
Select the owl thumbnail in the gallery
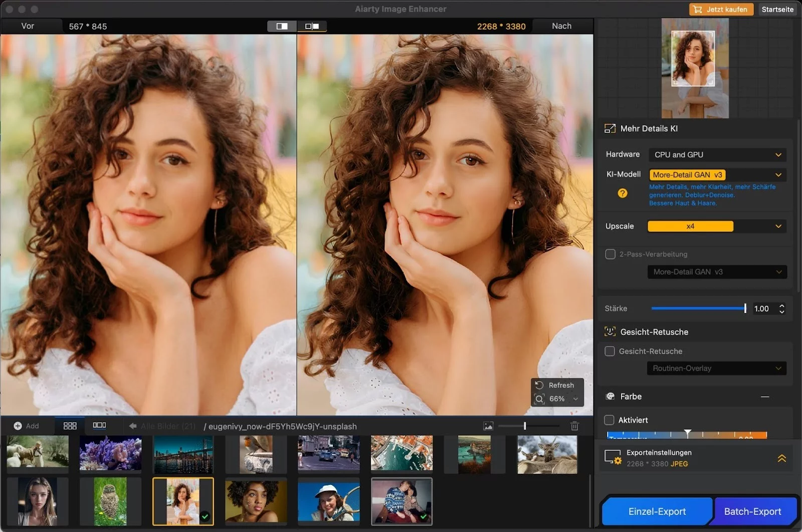click(x=110, y=501)
